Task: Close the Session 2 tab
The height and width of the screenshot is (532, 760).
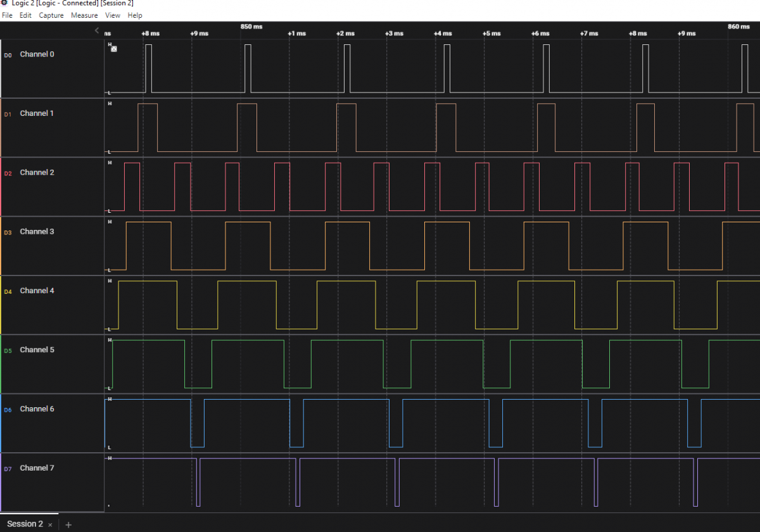Action: click(x=50, y=524)
